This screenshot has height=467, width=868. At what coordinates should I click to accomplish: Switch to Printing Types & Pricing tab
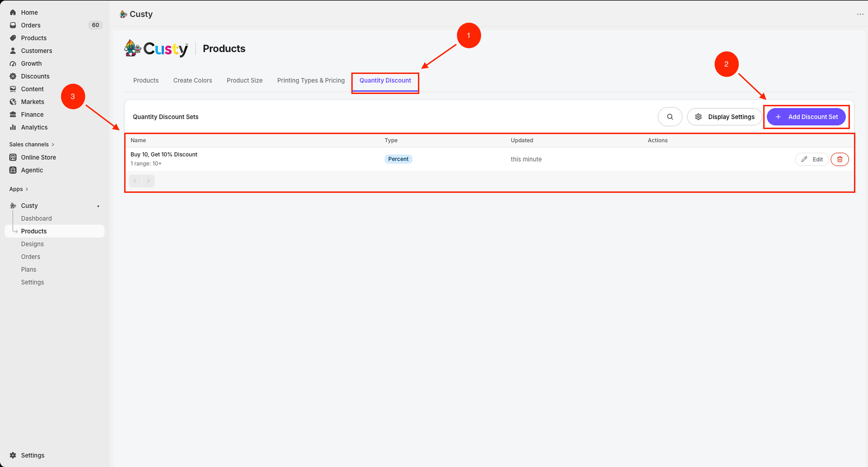[311, 80]
